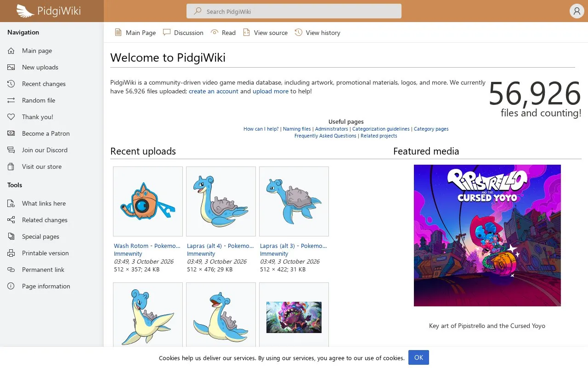Click the heart icon beside Thank you!
The image size is (588, 368).
[11, 117]
